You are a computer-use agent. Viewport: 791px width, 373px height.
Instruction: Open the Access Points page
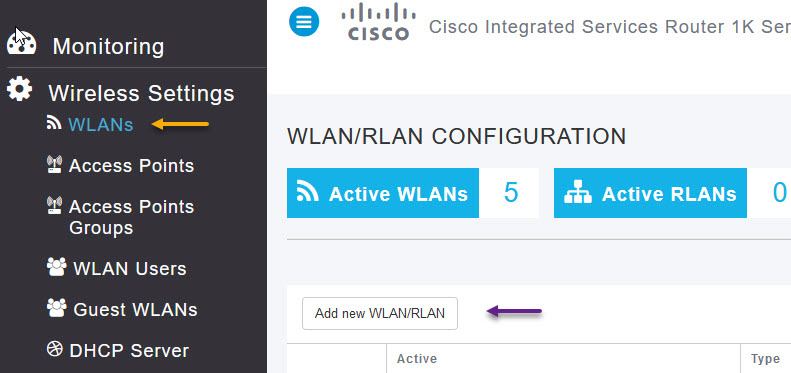[131, 166]
